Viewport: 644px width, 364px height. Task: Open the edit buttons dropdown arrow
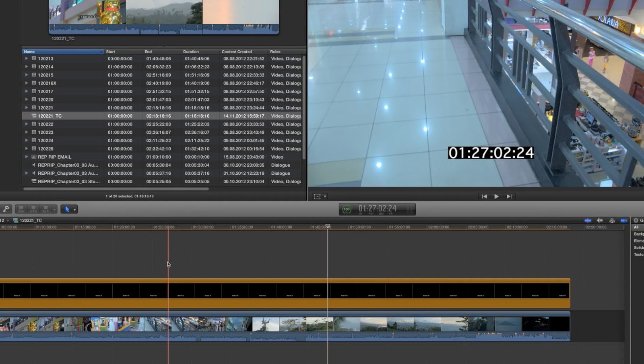54,209
